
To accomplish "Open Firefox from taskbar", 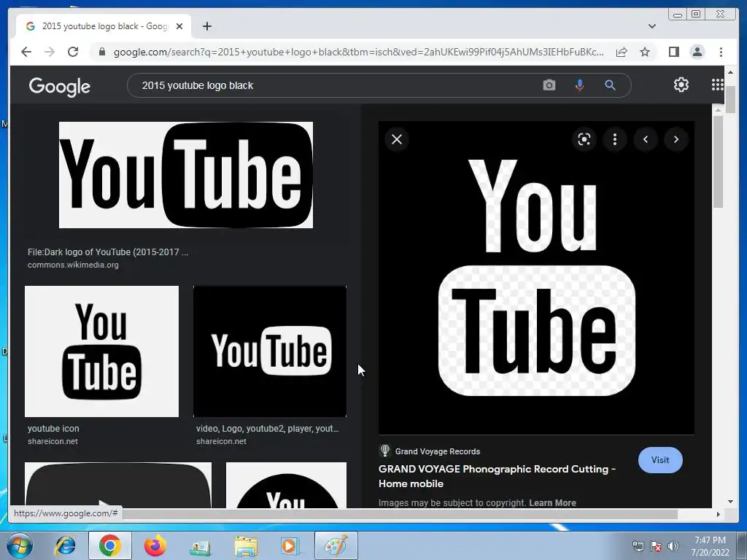I will [155, 545].
